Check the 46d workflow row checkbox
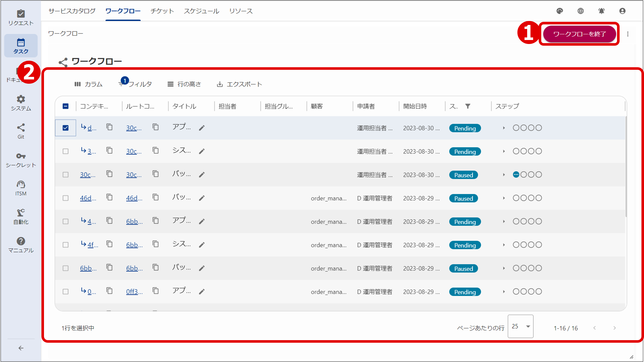The height and width of the screenshot is (362, 644). (66, 198)
